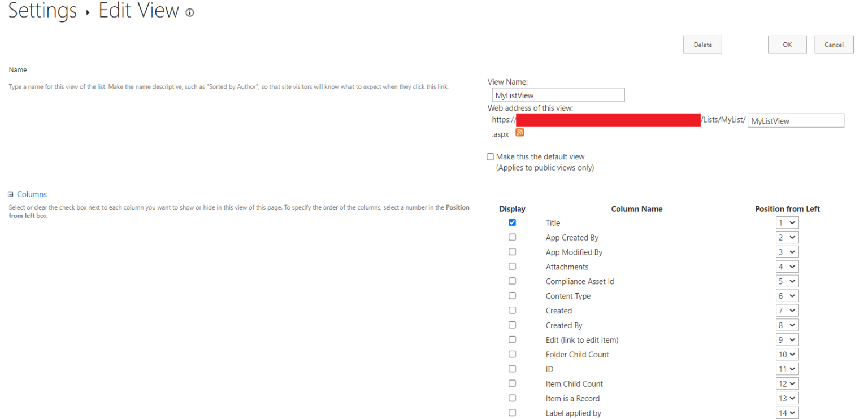Focus the View Name text field
The height and width of the screenshot is (419, 868).
[x=558, y=95]
